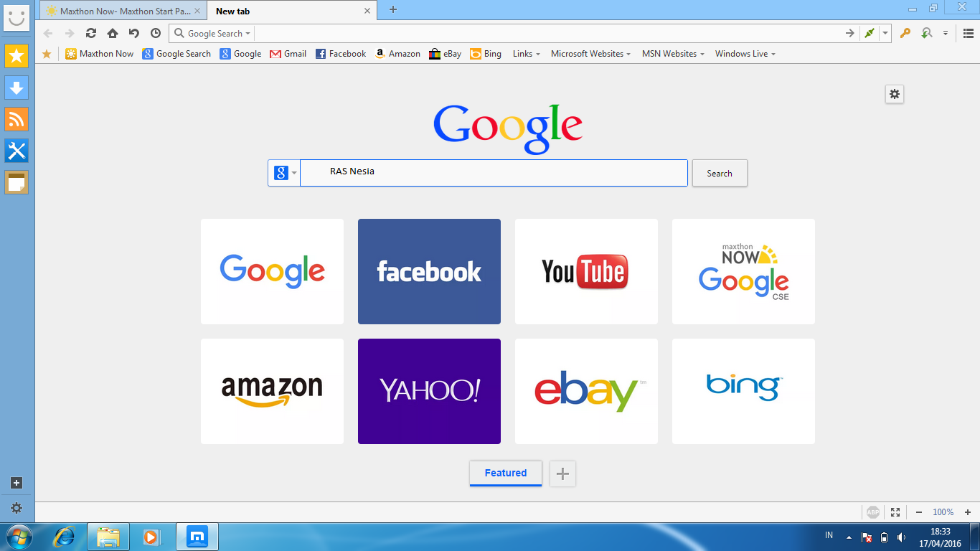Open dropdown beside the green plug icon
The height and width of the screenshot is (551, 980).
click(885, 33)
